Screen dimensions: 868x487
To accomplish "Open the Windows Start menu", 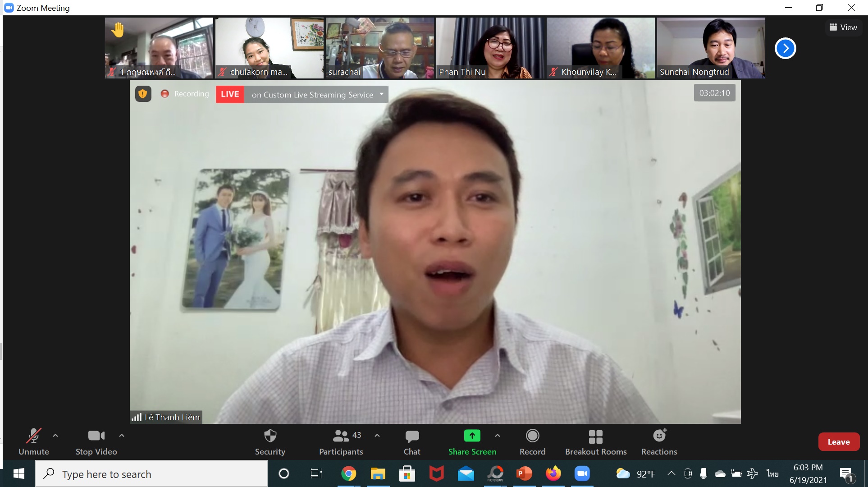I will [18, 473].
